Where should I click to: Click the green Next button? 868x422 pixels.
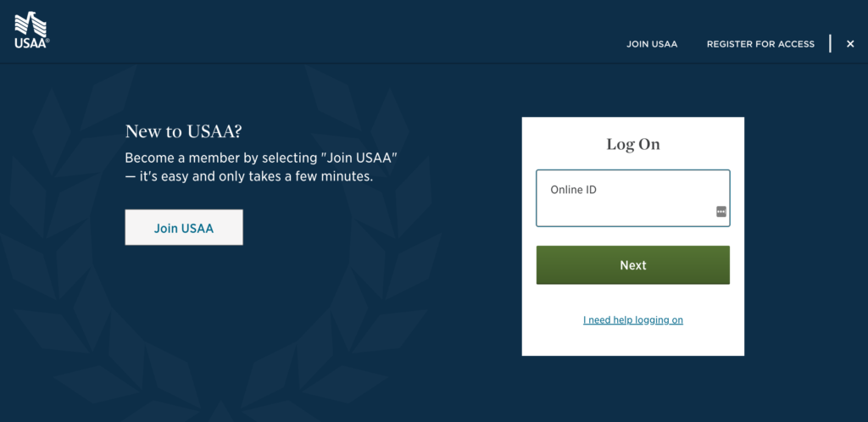click(632, 265)
